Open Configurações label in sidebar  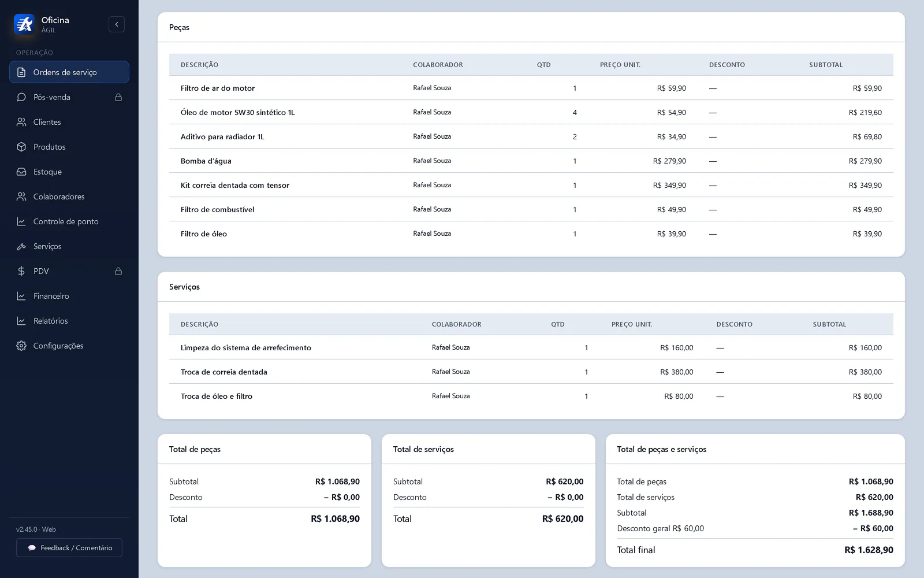tap(58, 346)
